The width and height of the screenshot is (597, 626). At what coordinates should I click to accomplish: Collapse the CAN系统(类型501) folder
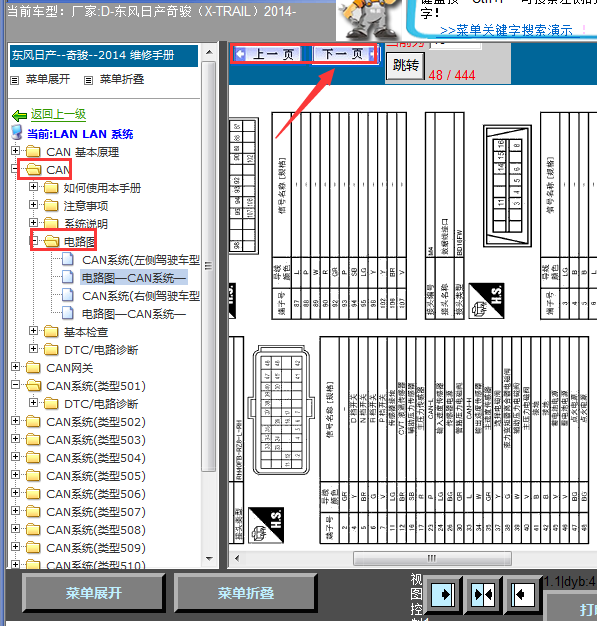coord(15,385)
